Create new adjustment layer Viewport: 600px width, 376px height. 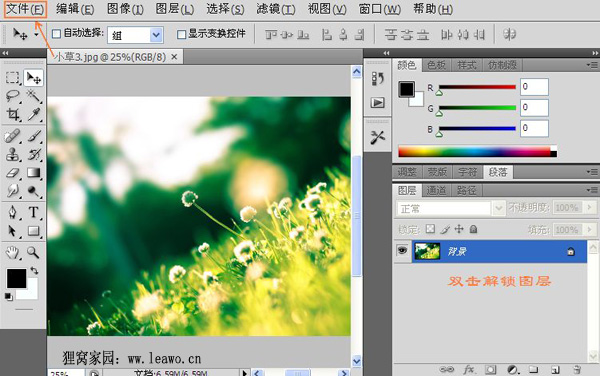(512, 369)
